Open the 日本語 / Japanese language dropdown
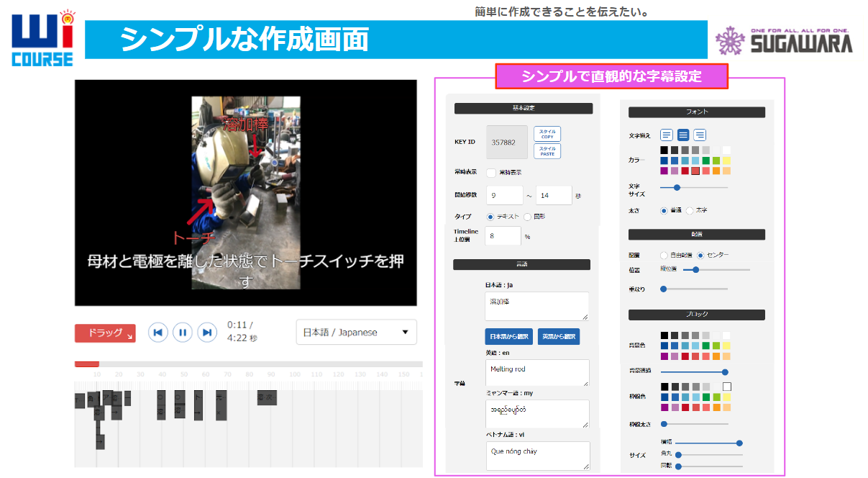The height and width of the screenshot is (478, 868). pyautogui.click(x=357, y=332)
